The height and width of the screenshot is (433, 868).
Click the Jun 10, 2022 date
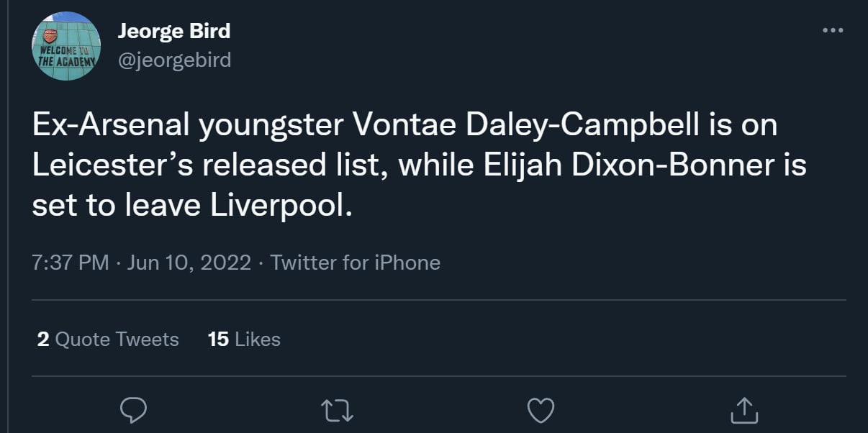pos(189,263)
